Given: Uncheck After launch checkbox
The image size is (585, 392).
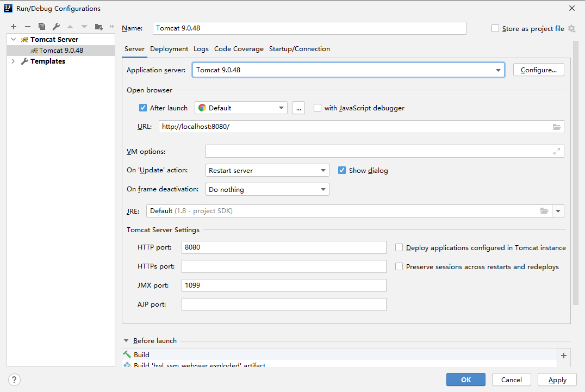Looking at the screenshot, I should (143, 108).
